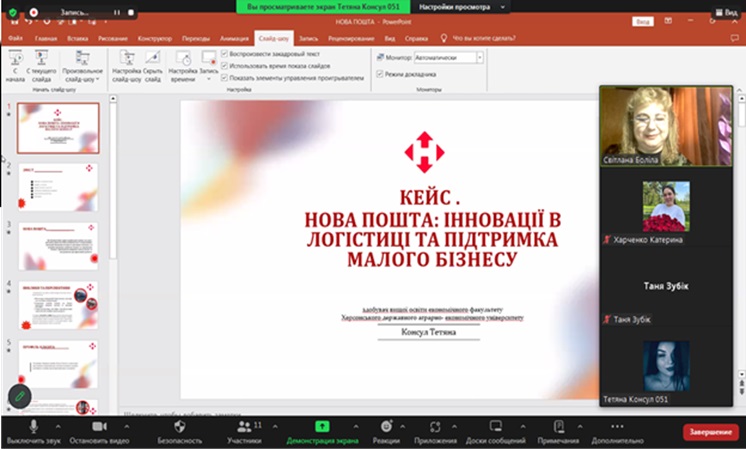Open Настройка слайд-шоу settings
This screenshot has width=746, height=450.
(x=127, y=66)
